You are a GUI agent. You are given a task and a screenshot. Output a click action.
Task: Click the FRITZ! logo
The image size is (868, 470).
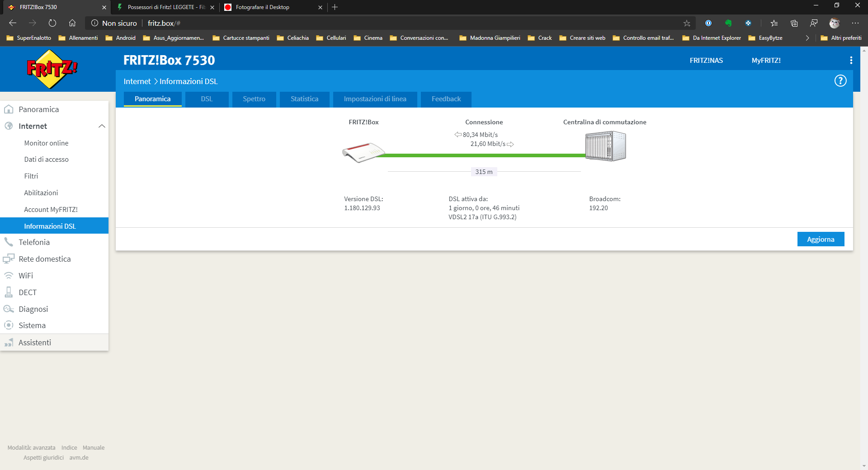tap(52, 69)
